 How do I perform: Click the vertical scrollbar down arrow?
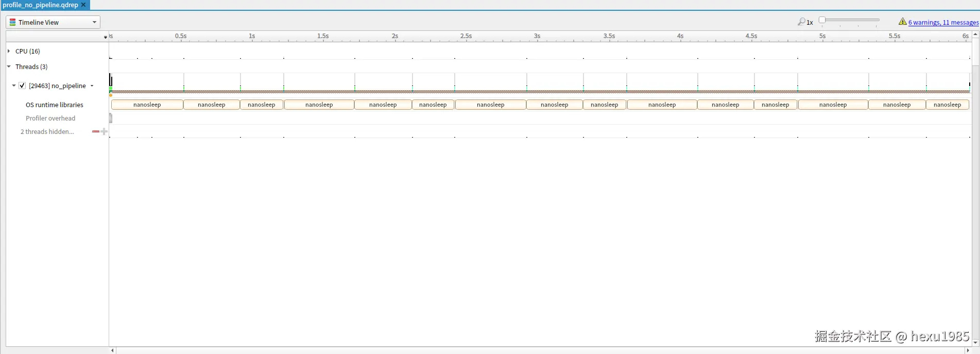pyautogui.click(x=975, y=343)
